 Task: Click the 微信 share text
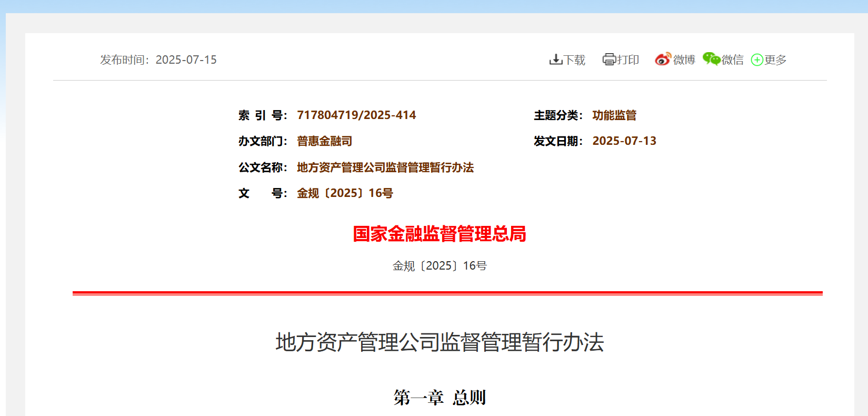point(733,60)
